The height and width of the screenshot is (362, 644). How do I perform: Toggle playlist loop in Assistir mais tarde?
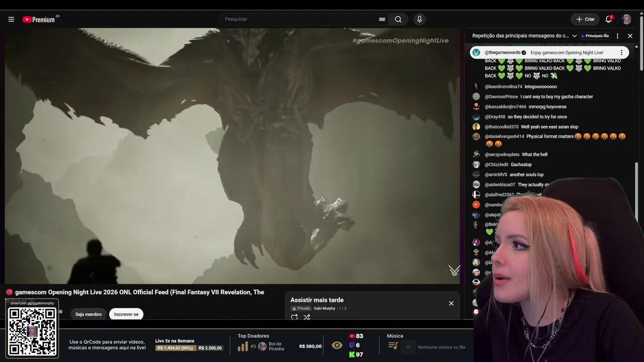pos(294,317)
